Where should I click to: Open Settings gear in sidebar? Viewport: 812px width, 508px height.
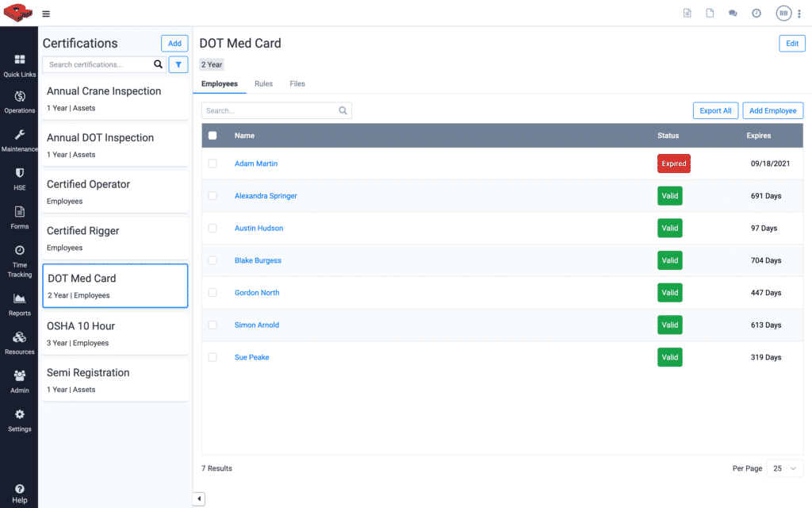pos(19,421)
